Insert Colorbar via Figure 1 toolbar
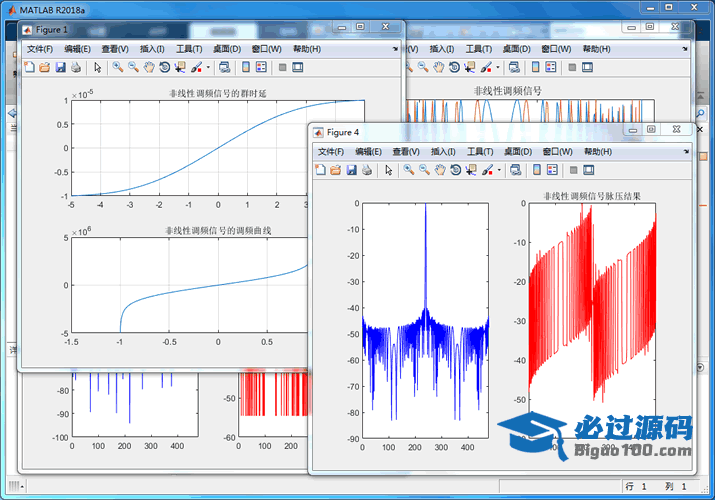715x500 pixels. [x=246, y=67]
